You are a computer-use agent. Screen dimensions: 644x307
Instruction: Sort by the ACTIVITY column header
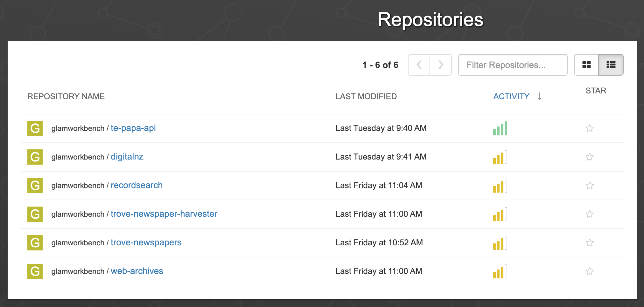click(511, 96)
